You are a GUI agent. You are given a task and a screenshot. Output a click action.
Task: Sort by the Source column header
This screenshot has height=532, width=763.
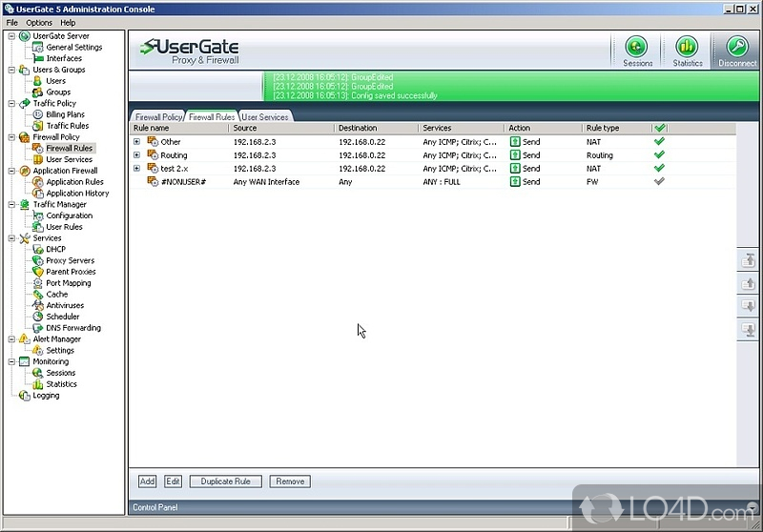[x=281, y=128]
